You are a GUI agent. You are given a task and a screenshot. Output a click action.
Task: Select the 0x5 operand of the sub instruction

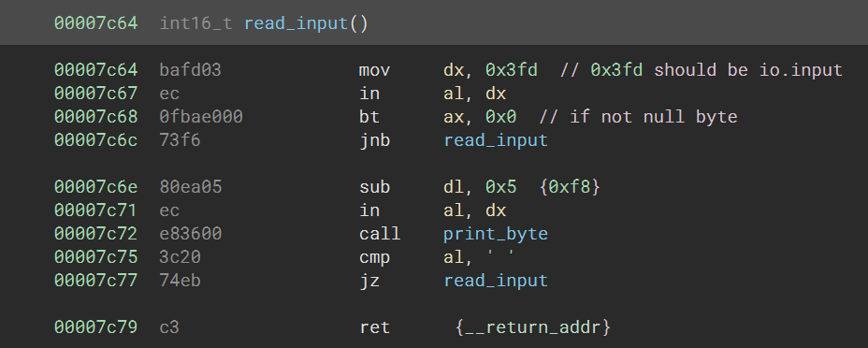pos(500,186)
